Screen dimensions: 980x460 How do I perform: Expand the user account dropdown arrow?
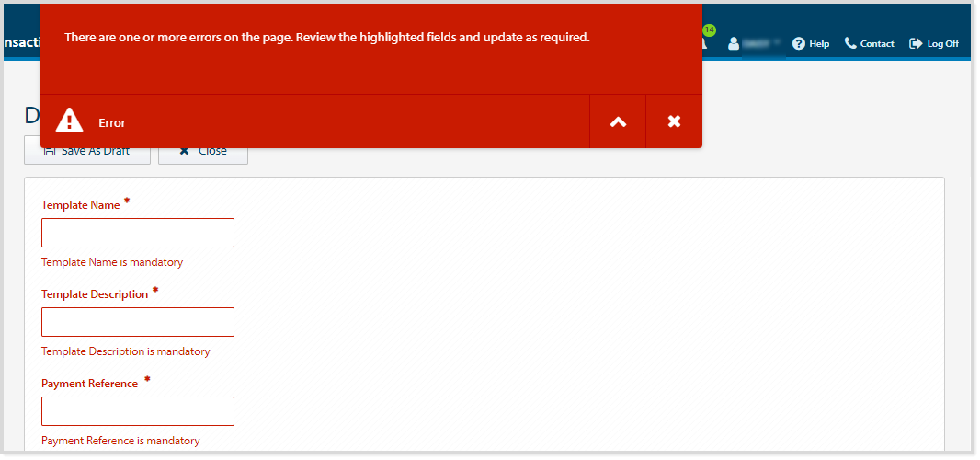tap(777, 43)
